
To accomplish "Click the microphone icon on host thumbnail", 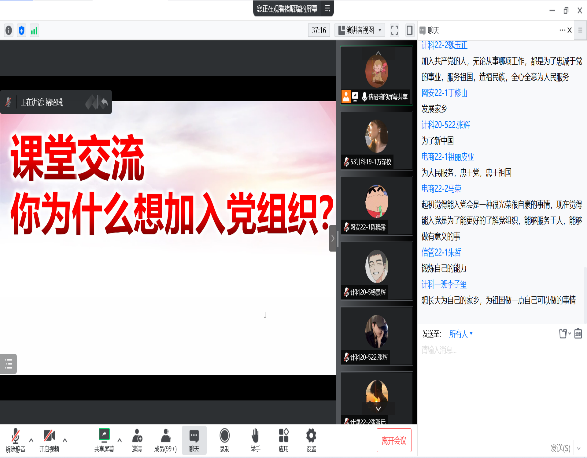I will coord(364,97).
